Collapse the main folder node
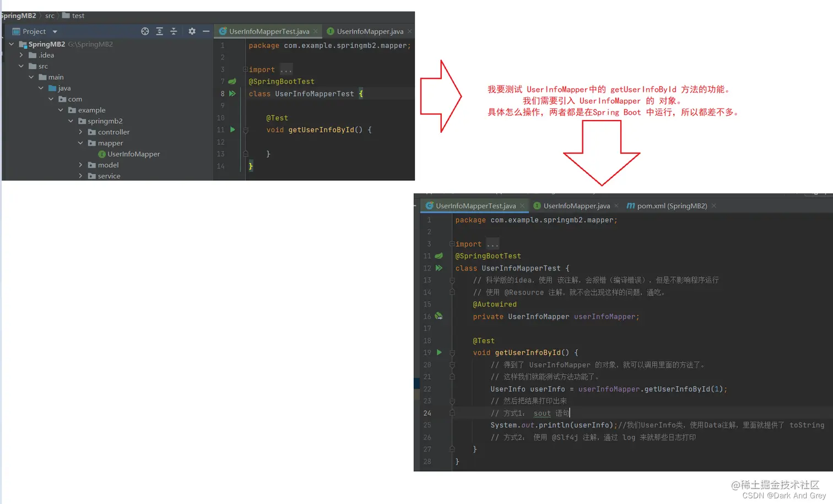The width and height of the screenshot is (833, 504). tap(31, 77)
